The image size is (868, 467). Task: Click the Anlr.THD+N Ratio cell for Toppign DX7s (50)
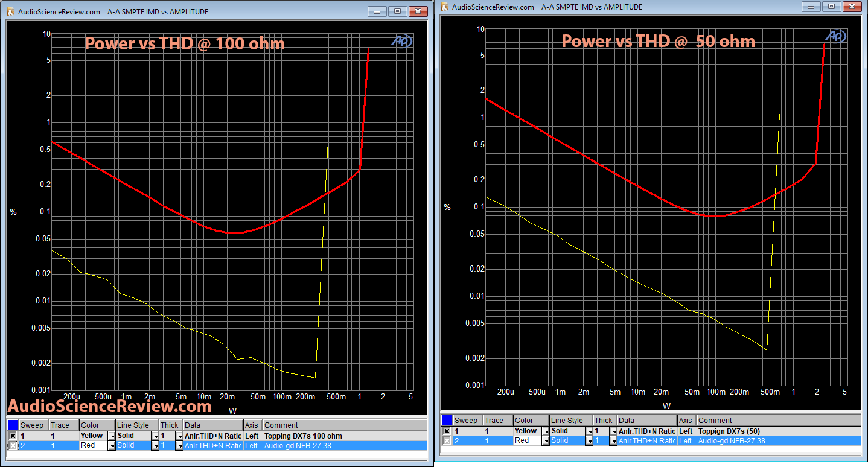click(647, 431)
